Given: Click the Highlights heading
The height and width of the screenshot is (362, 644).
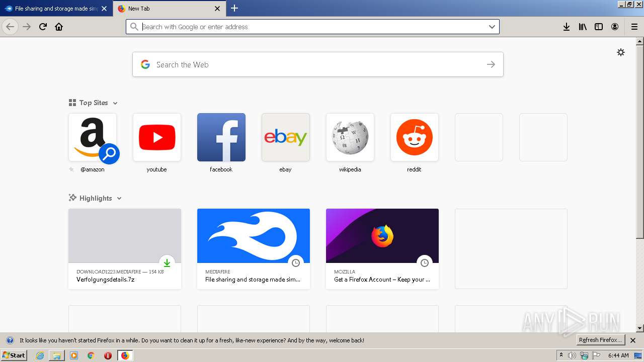Looking at the screenshot, I should tap(96, 198).
